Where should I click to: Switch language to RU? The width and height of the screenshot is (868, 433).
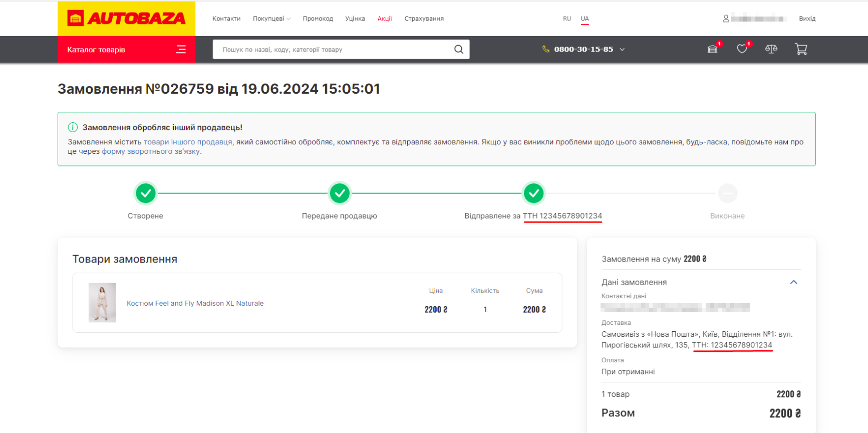567,19
